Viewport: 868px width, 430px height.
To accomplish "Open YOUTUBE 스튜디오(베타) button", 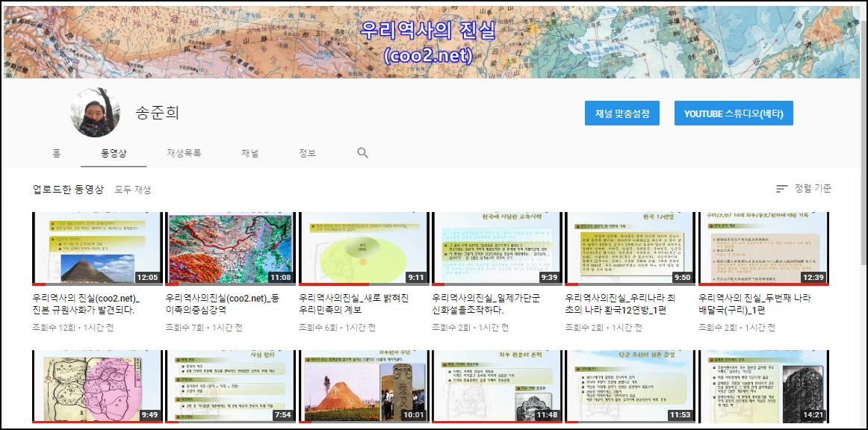I will pos(733,113).
